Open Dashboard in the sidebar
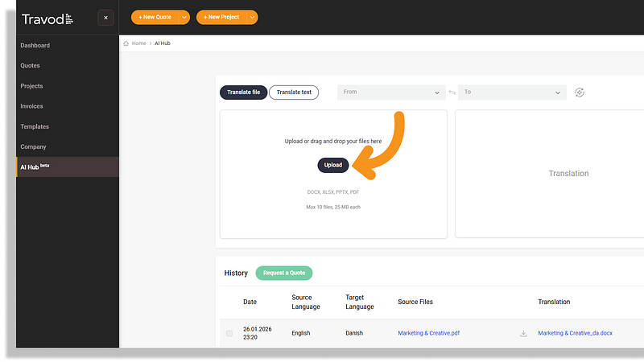Viewport: 644px width, 362px height. pos(35,46)
